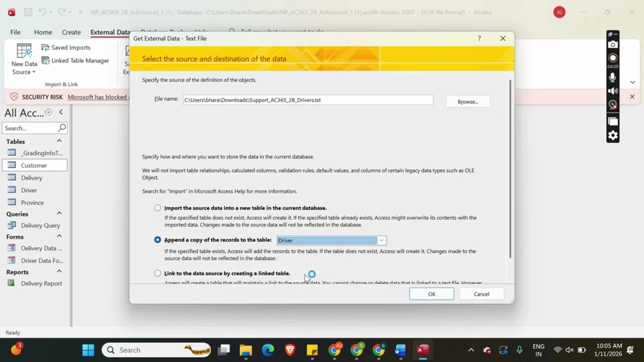Dismiss the security risk bar
This screenshot has height=362, width=644.
coord(632,97)
